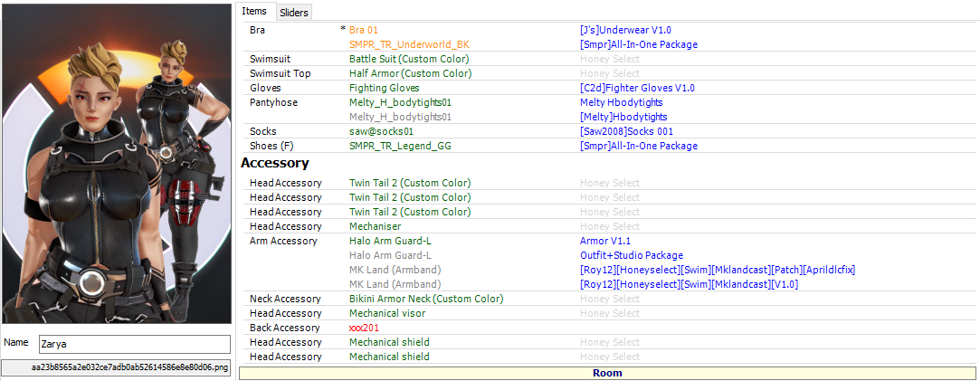Open the [J's]Underwear V1.0 link
This screenshot has height=381, width=980.
tap(625, 30)
